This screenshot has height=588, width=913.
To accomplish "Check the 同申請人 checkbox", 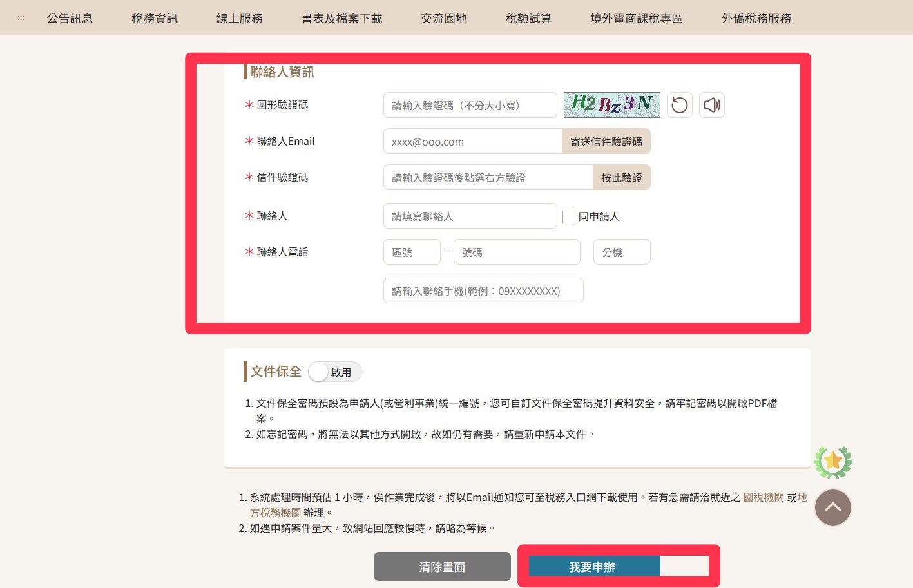I will pyautogui.click(x=569, y=217).
